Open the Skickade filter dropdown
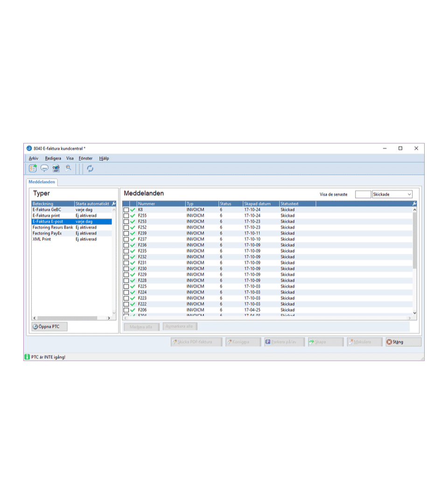 pos(392,194)
